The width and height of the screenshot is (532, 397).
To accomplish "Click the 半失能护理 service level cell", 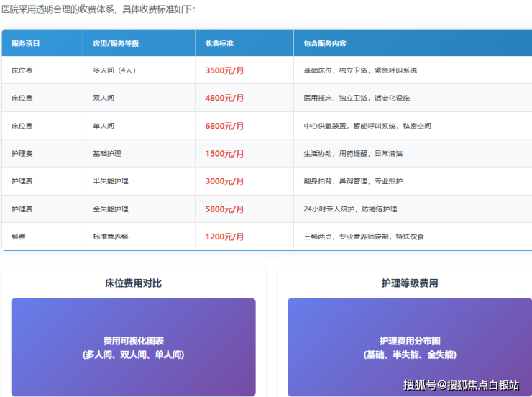I will coord(111,181).
